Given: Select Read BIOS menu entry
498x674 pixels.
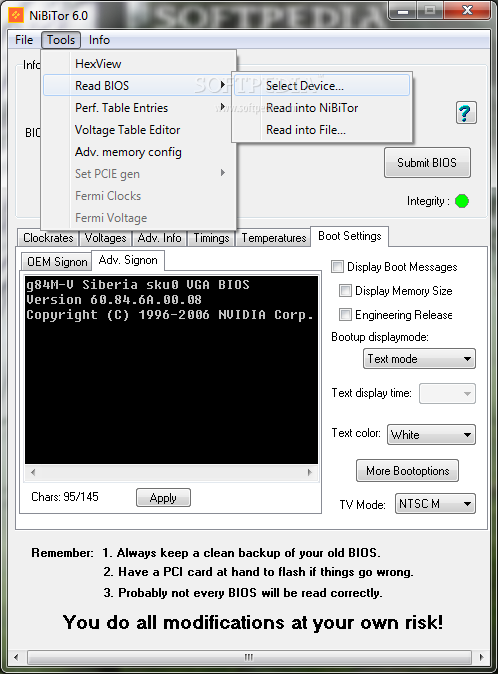Looking at the screenshot, I should tap(139, 86).
